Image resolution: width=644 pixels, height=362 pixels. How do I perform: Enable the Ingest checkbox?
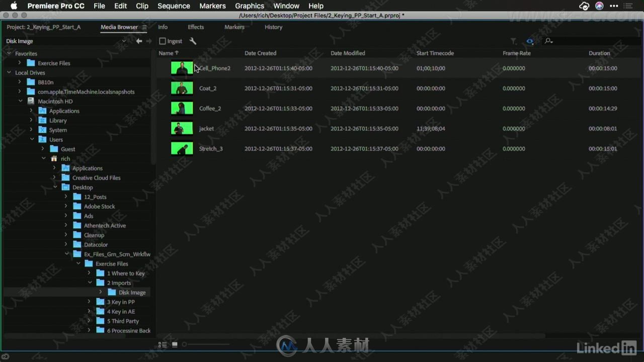pos(162,41)
